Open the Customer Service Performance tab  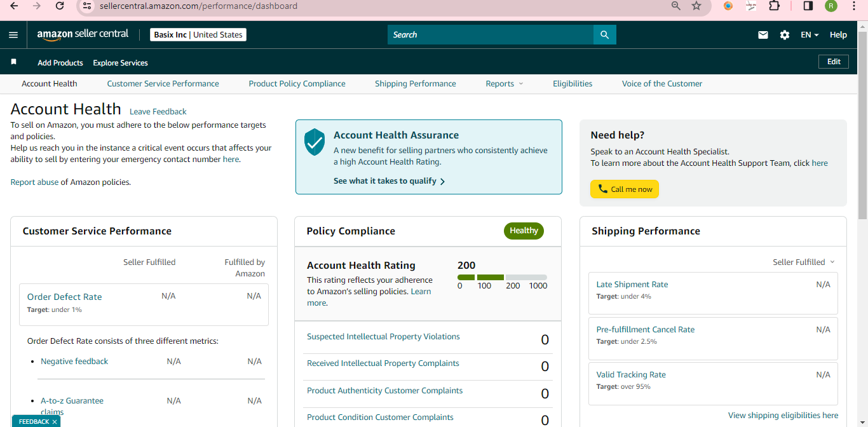pos(163,83)
